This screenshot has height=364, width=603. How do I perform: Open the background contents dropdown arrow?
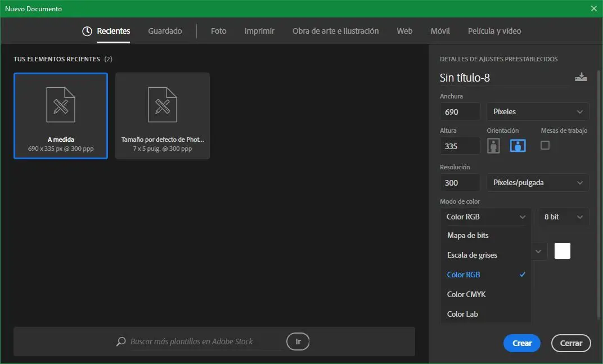tap(538, 251)
